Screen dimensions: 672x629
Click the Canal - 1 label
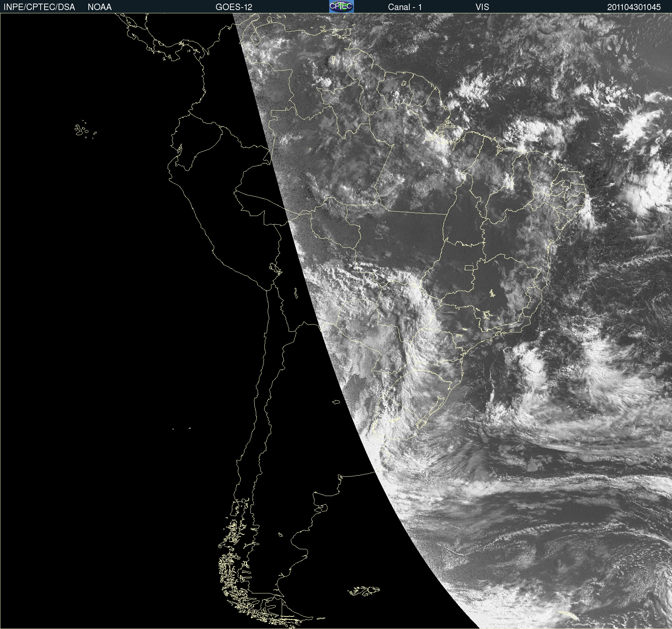405,7
